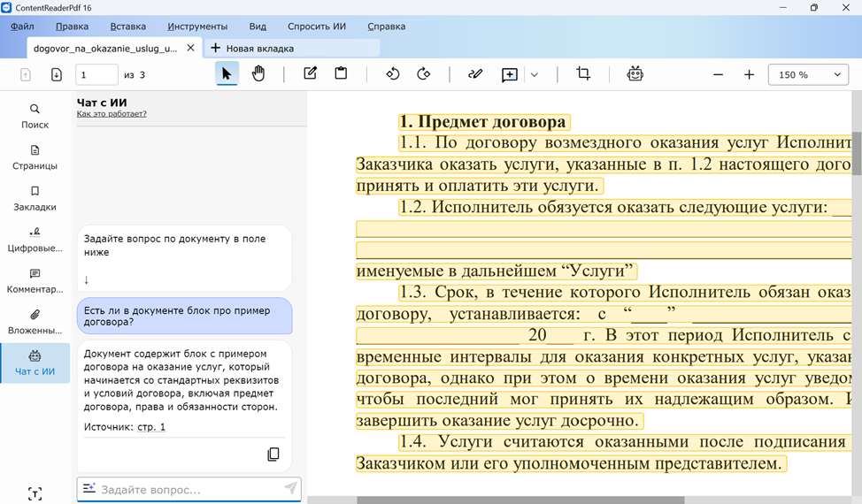Show the Pages thumbnails panel
The height and width of the screenshot is (504, 862).
tap(35, 157)
